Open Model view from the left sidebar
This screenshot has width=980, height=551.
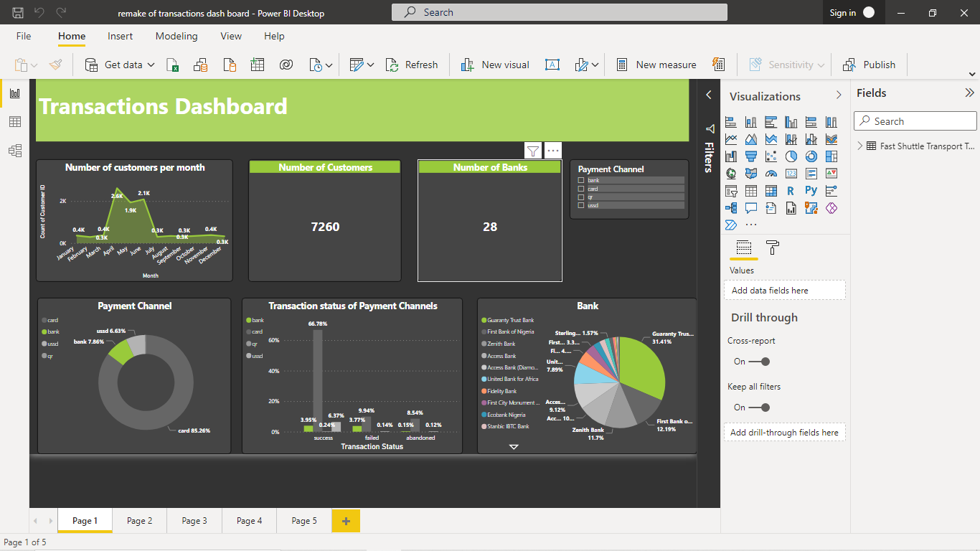15,150
